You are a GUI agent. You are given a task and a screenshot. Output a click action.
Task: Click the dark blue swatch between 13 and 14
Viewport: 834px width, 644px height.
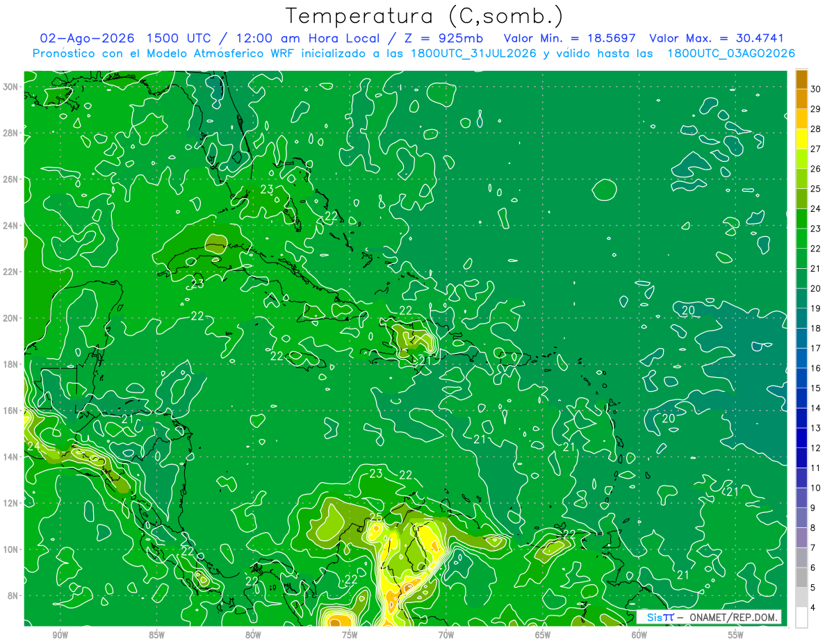(802, 418)
